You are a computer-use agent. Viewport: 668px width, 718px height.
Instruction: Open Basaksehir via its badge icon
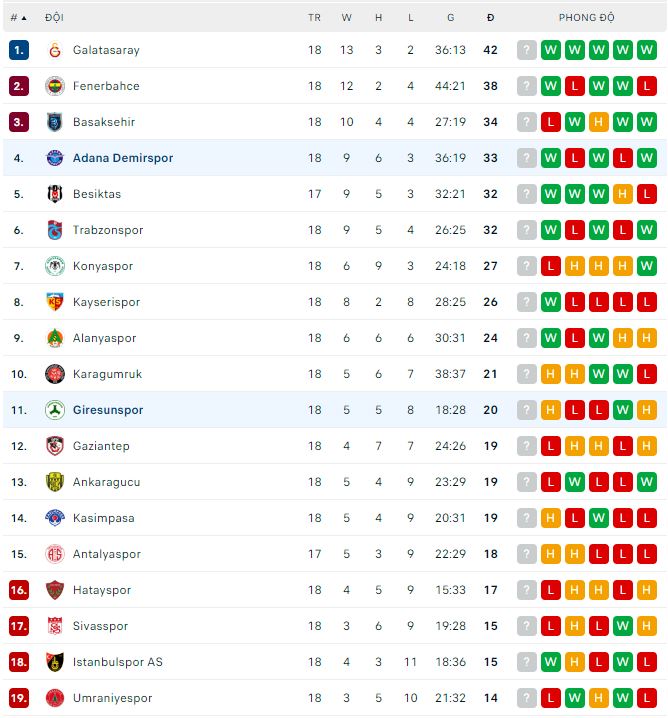click(x=54, y=122)
